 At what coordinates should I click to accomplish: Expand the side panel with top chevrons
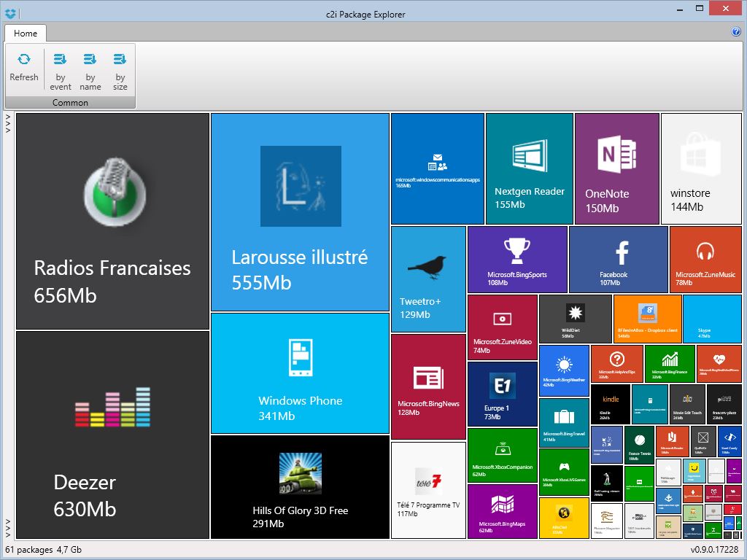point(8,122)
